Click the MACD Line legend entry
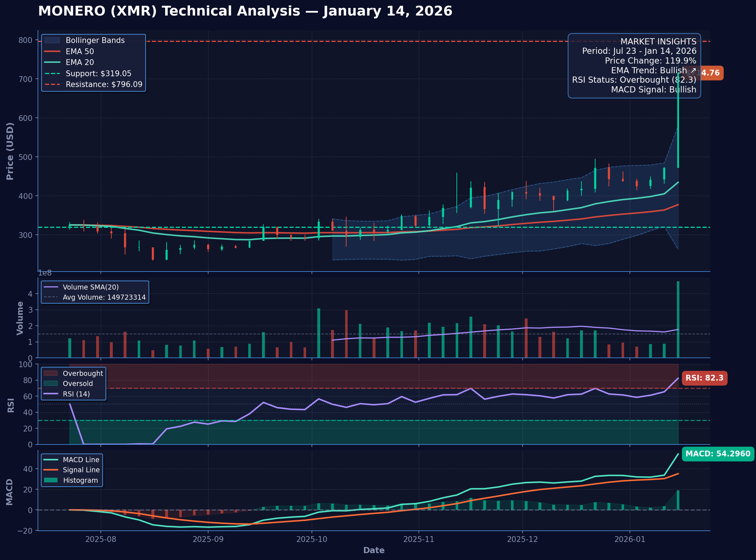Screen dimensions: 756x560 pyautogui.click(x=81, y=460)
